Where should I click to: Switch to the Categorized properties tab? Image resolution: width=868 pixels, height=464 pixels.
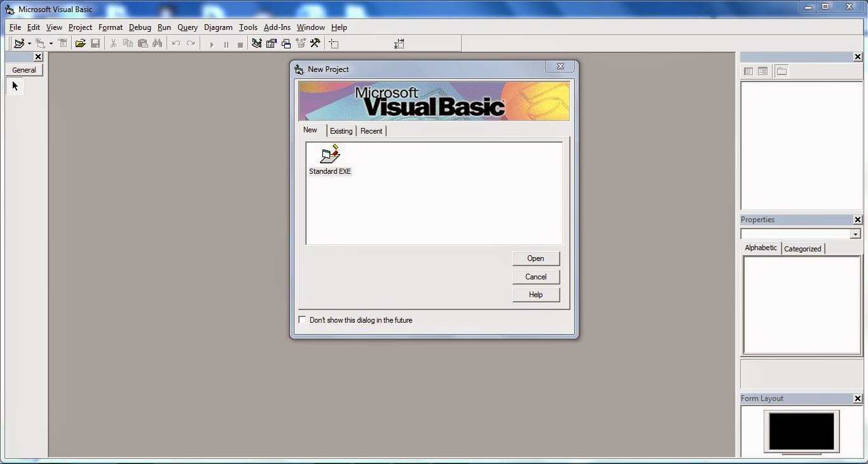(803, 249)
